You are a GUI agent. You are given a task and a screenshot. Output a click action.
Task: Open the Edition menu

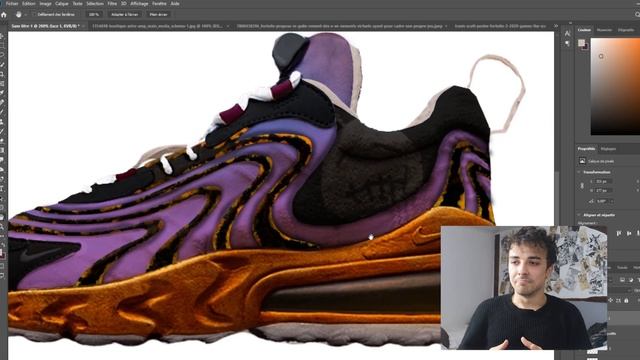coord(29,3)
